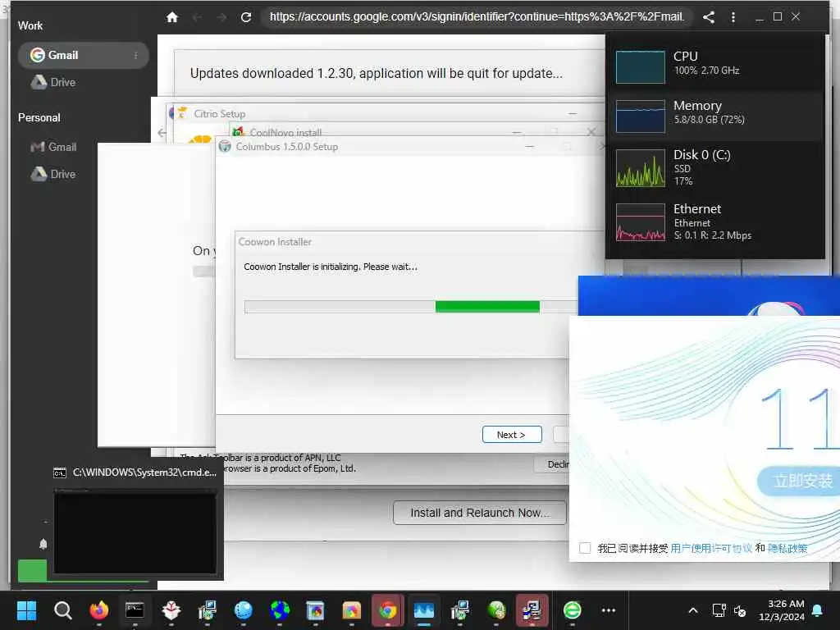Click the cmd.exe preview thumbnail
The height and width of the screenshot is (630, 840).
(x=135, y=532)
